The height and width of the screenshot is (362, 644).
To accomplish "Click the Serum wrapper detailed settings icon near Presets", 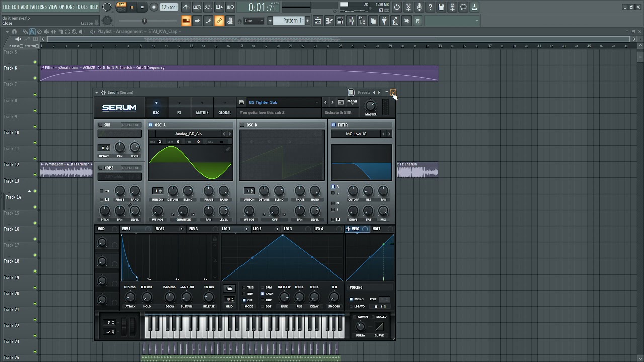I will click(x=351, y=92).
